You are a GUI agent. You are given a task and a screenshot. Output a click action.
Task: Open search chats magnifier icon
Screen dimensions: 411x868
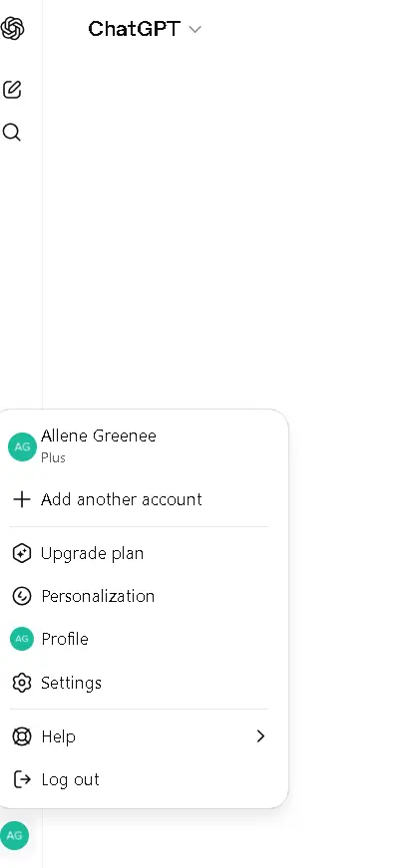pos(12,133)
